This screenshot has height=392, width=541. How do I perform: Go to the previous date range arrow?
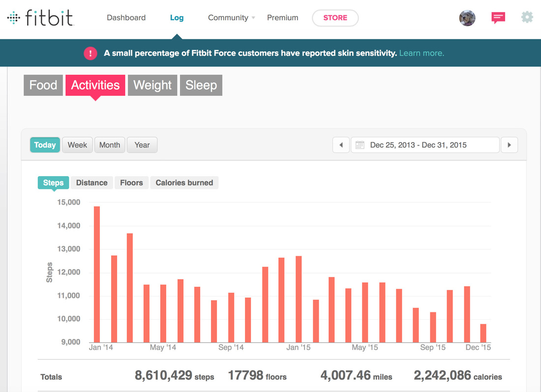[x=341, y=145]
